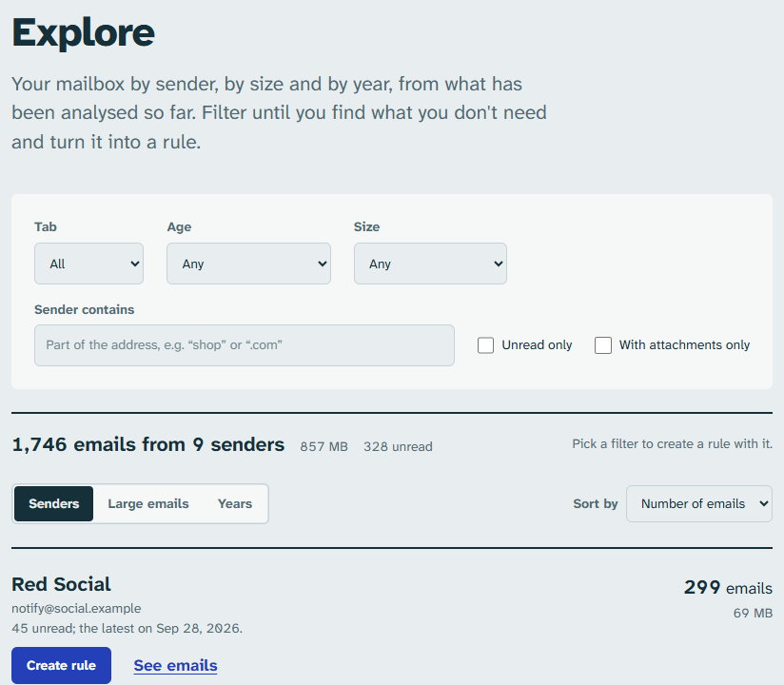Select the 45 unread latest date text
The width and height of the screenshot is (784, 685).
point(127,628)
